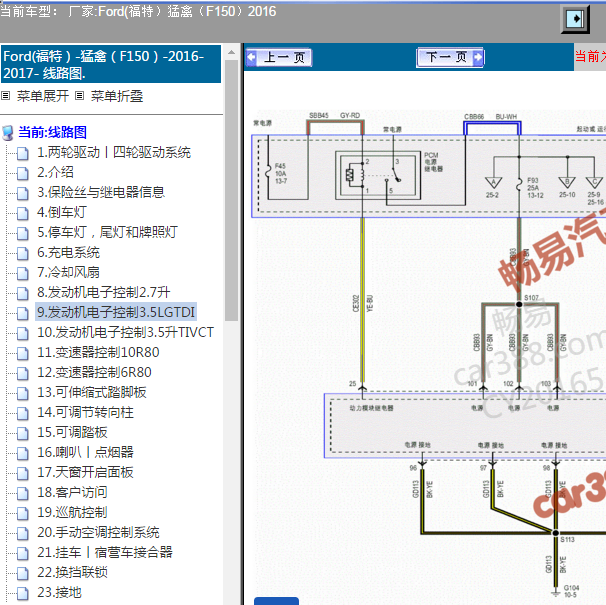
Task: Click document icon beside 22.换挡联锁
Action: click(22, 573)
